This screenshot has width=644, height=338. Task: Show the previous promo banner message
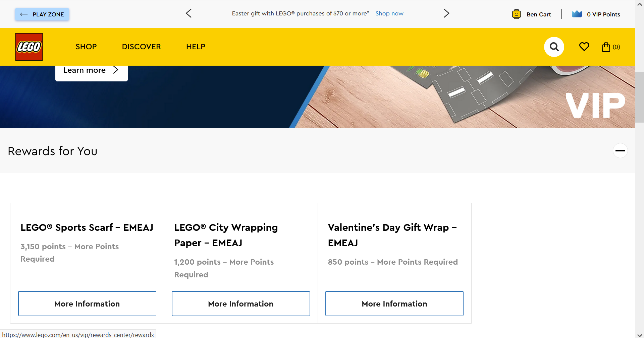tap(189, 13)
